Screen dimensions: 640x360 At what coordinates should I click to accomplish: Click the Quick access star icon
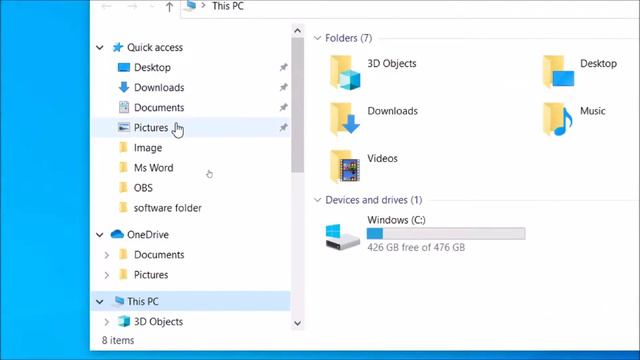point(118,47)
